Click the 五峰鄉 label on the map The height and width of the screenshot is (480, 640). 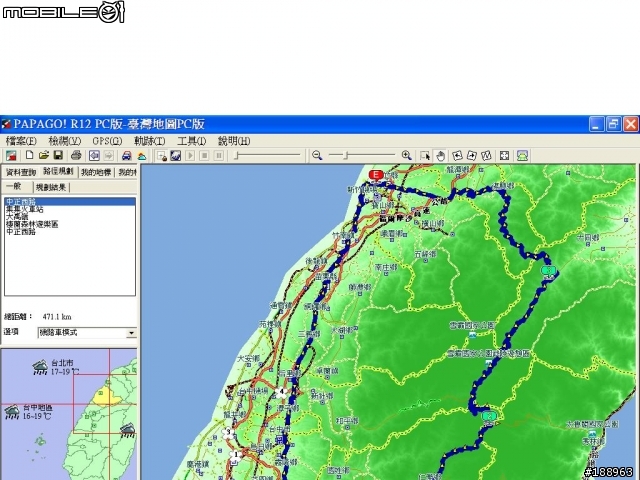[x=426, y=254]
